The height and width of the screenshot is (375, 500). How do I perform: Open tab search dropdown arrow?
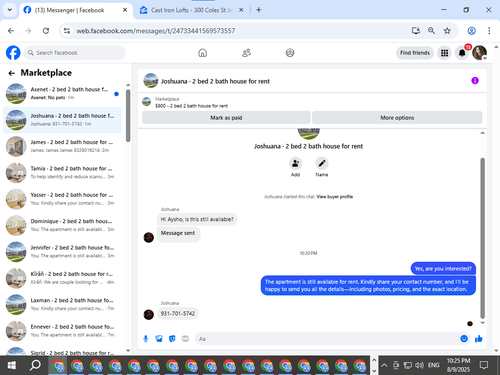pos(10,10)
